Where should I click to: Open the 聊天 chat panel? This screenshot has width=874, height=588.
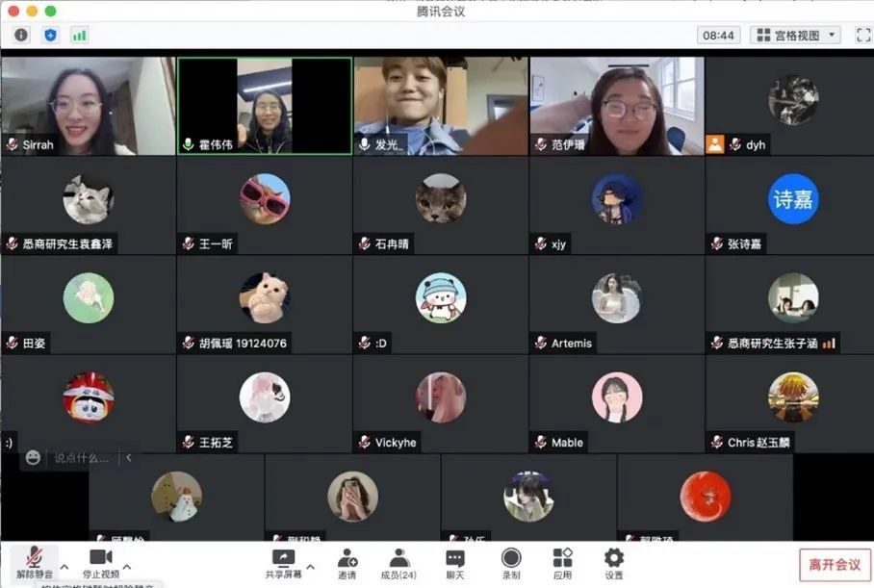point(454,562)
